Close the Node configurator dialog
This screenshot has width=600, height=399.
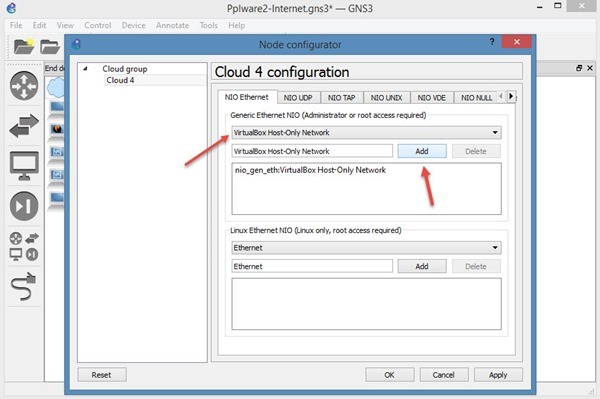[517, 41]
